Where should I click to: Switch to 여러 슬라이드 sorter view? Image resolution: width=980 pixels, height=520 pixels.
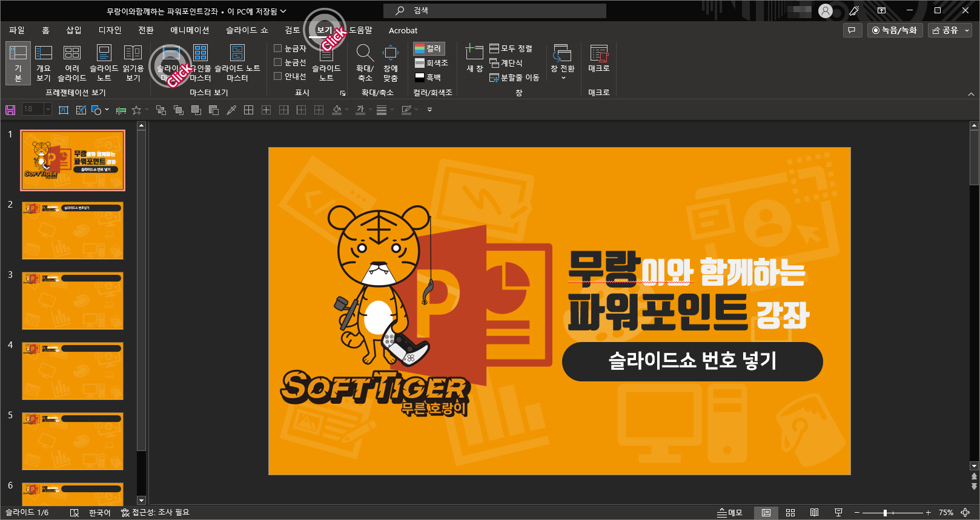pos(72,63)
